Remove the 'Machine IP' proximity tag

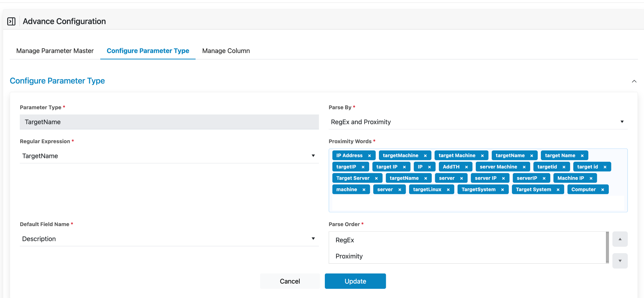click(x=591, y=178)
